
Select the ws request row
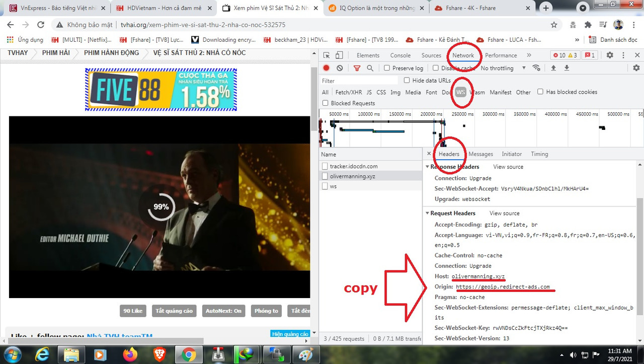point(371,186)
